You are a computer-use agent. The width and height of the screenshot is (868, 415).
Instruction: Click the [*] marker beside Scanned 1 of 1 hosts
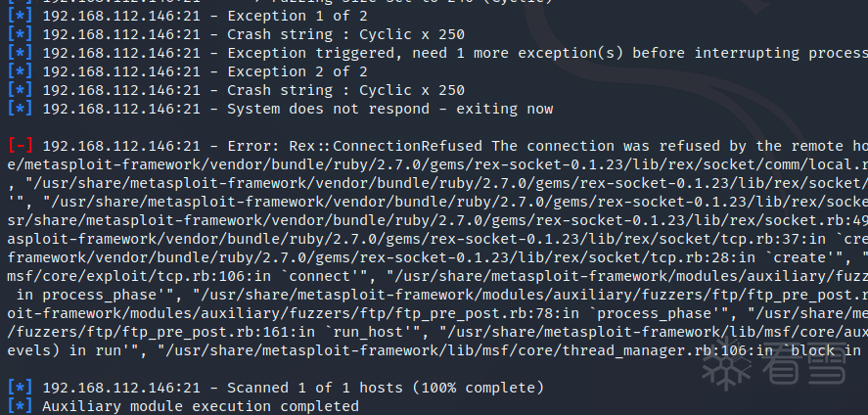(21, 388)
